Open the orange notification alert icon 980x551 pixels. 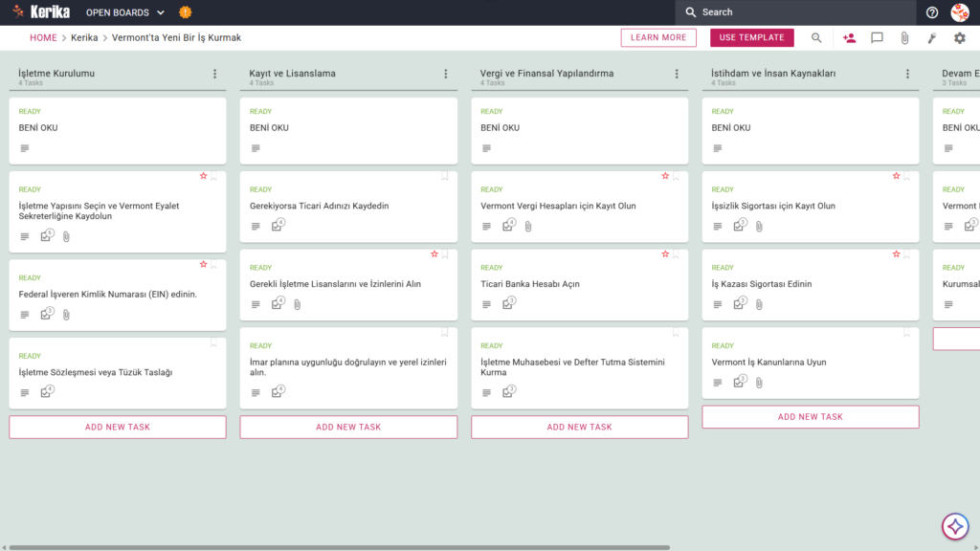click(185, 11)
